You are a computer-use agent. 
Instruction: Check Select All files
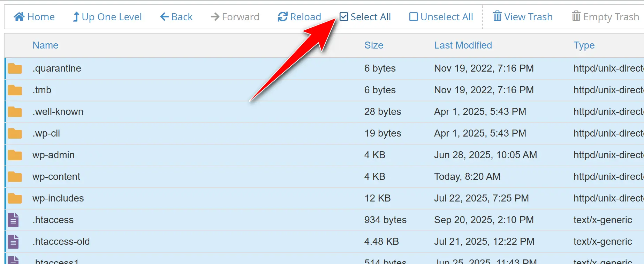pos(365,17)
